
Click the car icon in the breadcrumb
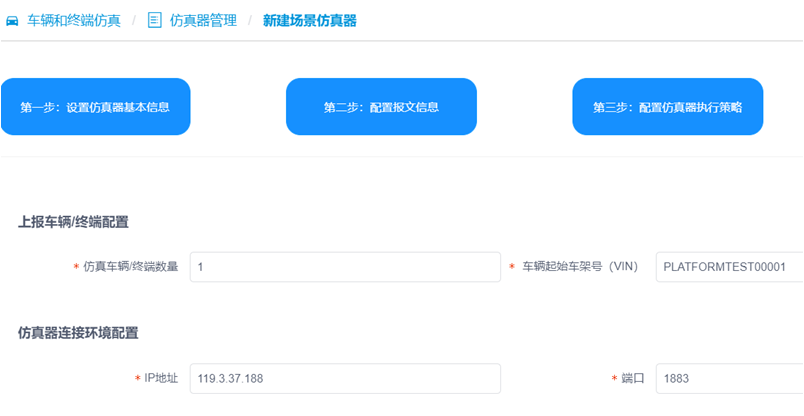[12, 20]
